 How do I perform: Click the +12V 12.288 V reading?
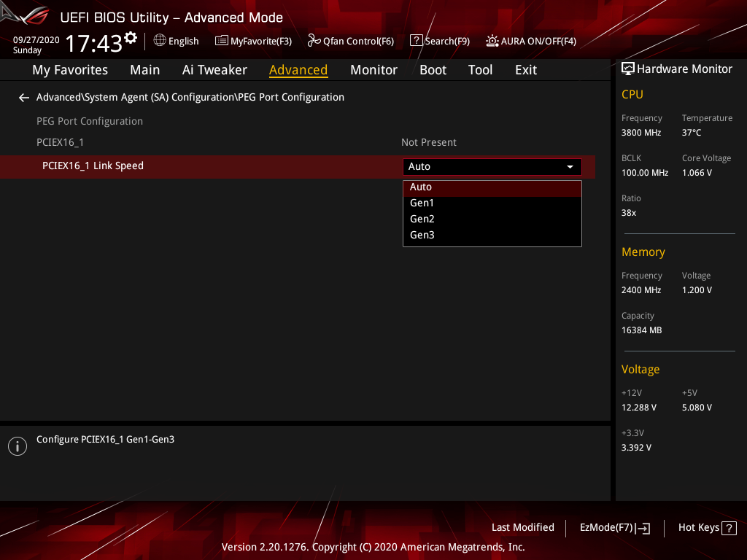tap(638, 408)
